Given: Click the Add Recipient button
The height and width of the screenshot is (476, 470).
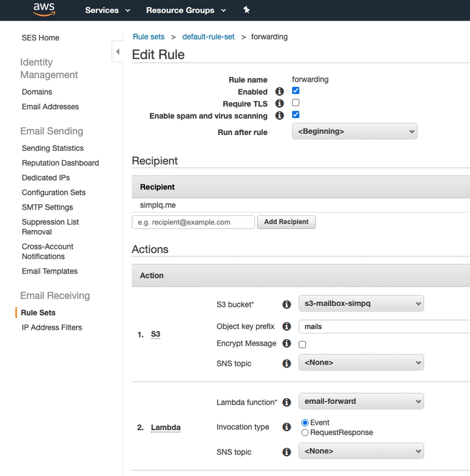Looking at the screenshot, I should coord(286,222).
